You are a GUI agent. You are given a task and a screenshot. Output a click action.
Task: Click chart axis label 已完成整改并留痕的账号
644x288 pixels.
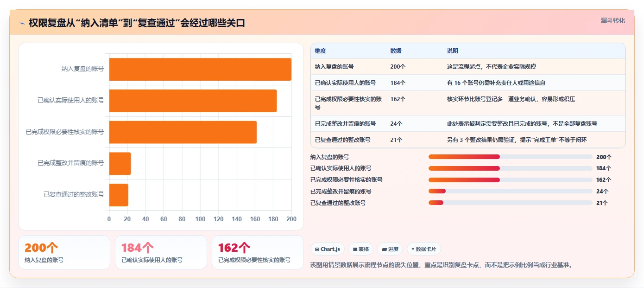coord(70,163)
